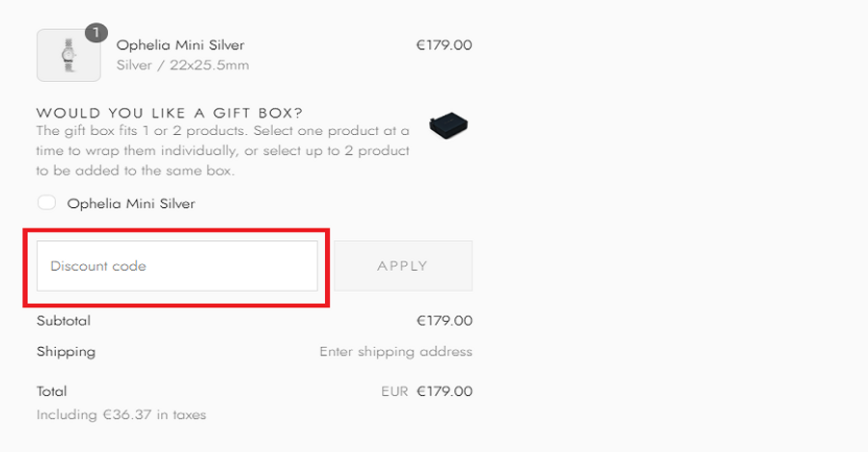
Task: Click the quantity badge on the watch thumbnail
Action: [x=95, y=33]
